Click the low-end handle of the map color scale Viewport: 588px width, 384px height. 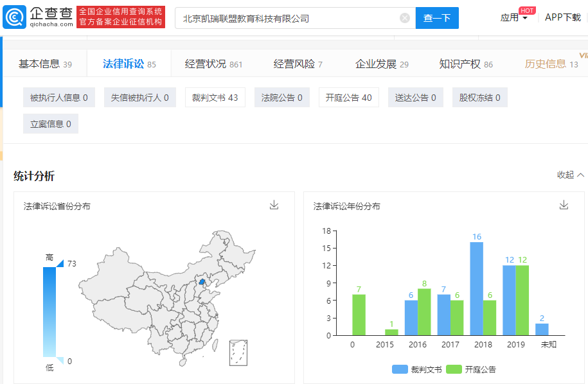[60, 360]
